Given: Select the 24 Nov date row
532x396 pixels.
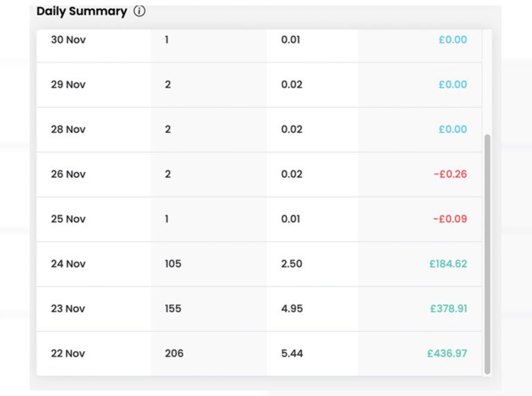Looking at the screenshot, I should pos(68,264).
